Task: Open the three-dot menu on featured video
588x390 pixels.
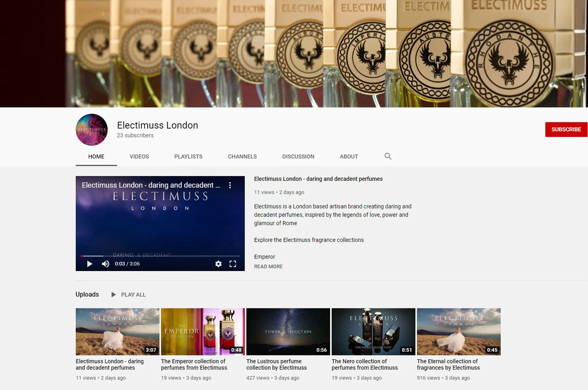Action: (x=230, y=185)
